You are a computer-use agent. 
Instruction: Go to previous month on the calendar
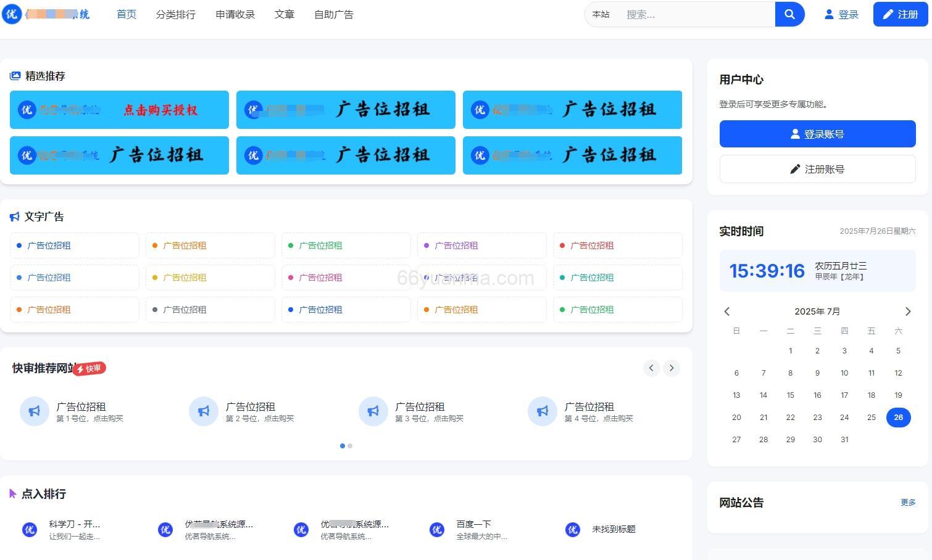point(726,311)
